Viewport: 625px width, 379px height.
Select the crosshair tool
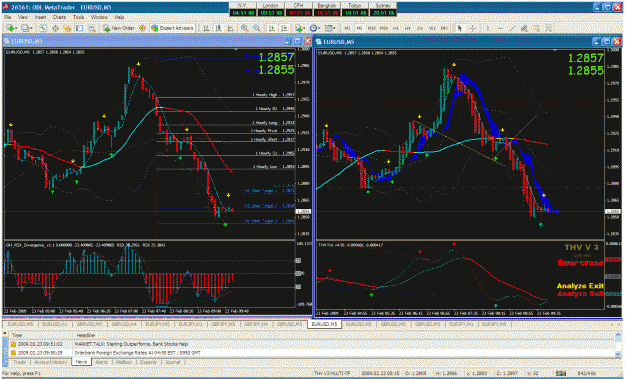coord(472,28)
